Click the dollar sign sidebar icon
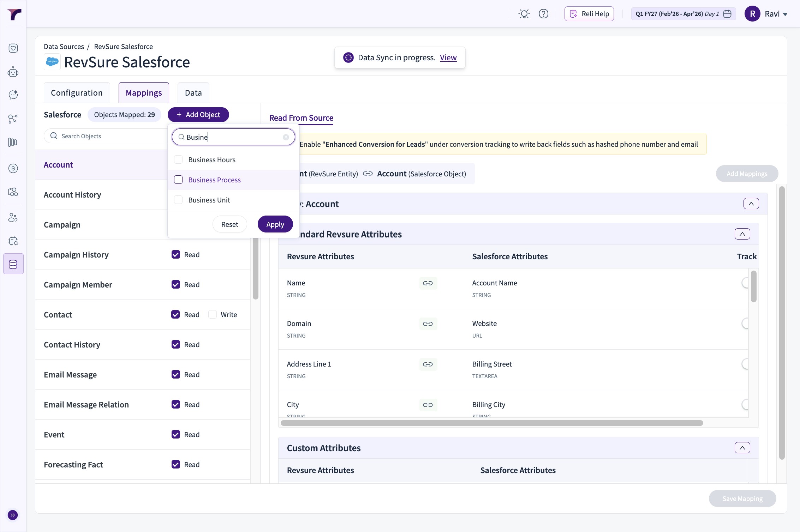This screenshot has width=800, height=532. [13, 168]
